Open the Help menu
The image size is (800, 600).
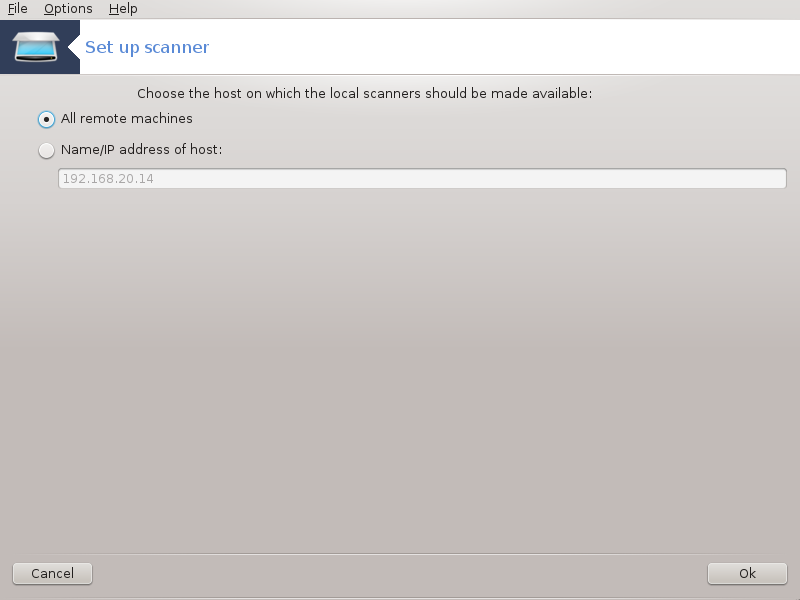point(123,9)
